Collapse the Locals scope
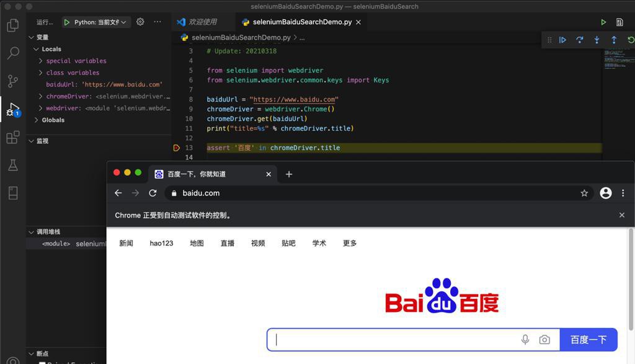 pyautogui.click(x=36, y=49)
